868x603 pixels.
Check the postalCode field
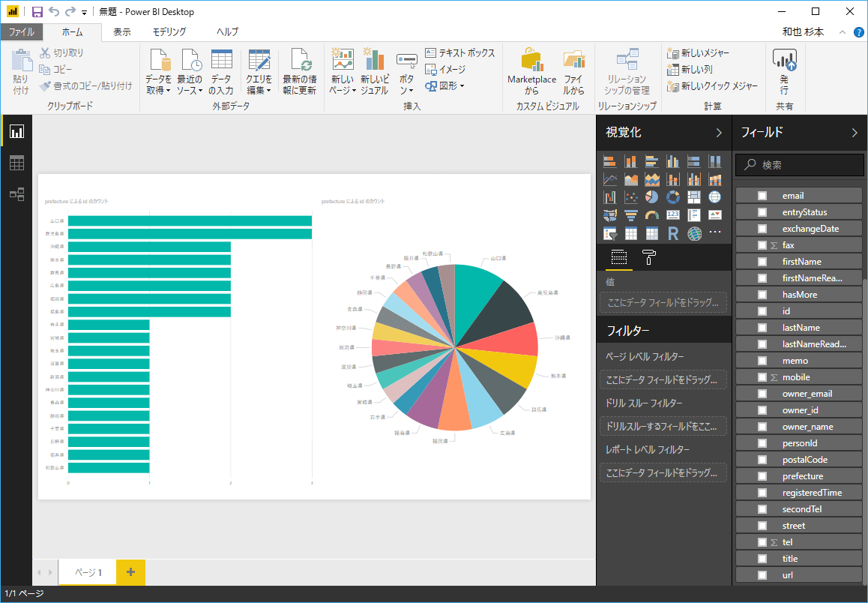[762, 460]
